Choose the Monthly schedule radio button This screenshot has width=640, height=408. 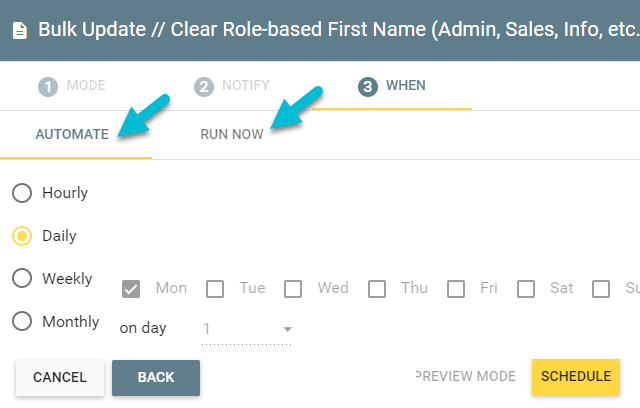tap(22, 321)
